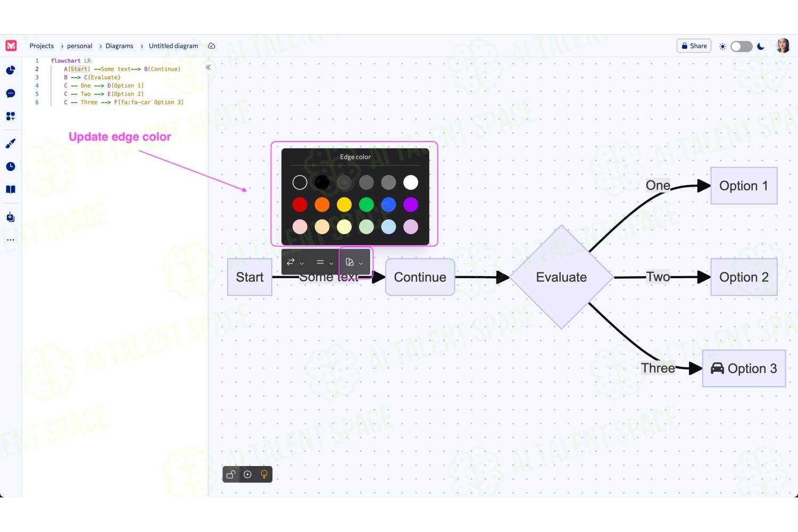Image resolution: width=798 pixels, height=532 pixels.
Task: Open the three-dots more sidebar menu
Action: point(11,240)
